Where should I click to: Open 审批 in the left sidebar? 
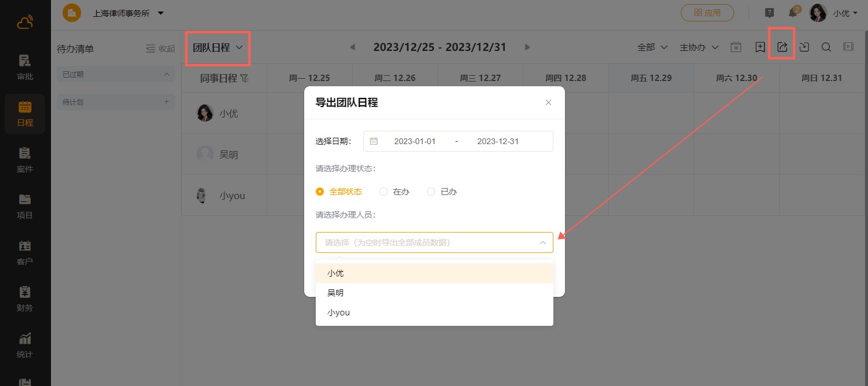pyautogui.click(x=25, y=67)
